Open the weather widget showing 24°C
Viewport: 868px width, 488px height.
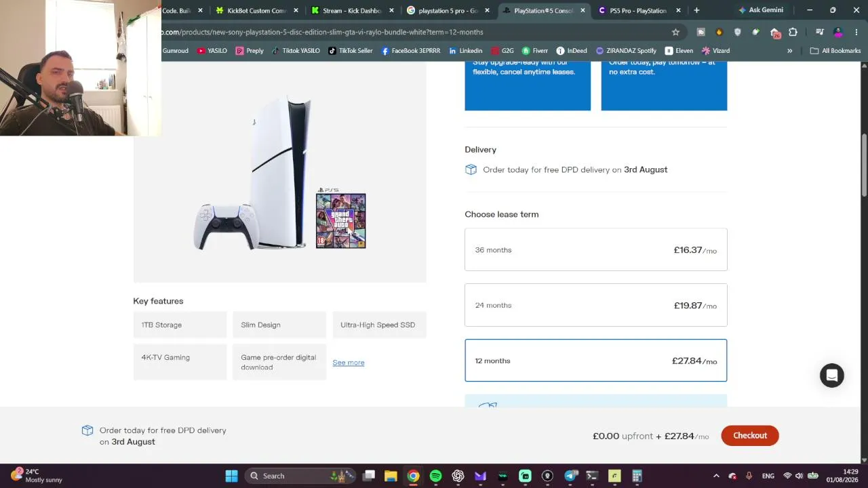coord(37,476)
